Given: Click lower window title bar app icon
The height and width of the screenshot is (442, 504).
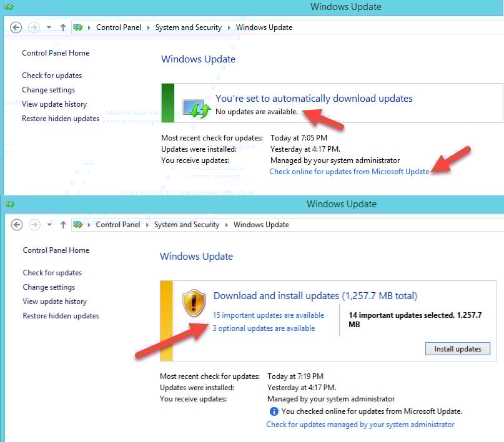Looking at the screenshot, I should [10, 204].
